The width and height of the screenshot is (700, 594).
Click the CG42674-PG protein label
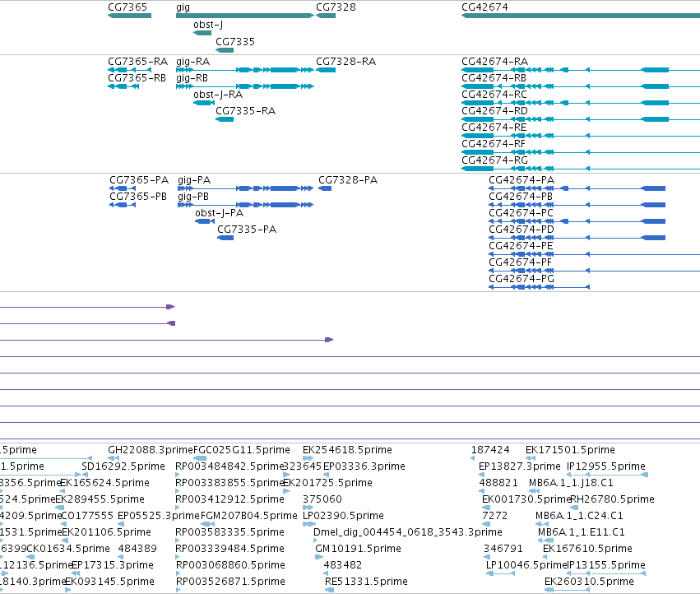pyautogui.click(x=522, y=279)
